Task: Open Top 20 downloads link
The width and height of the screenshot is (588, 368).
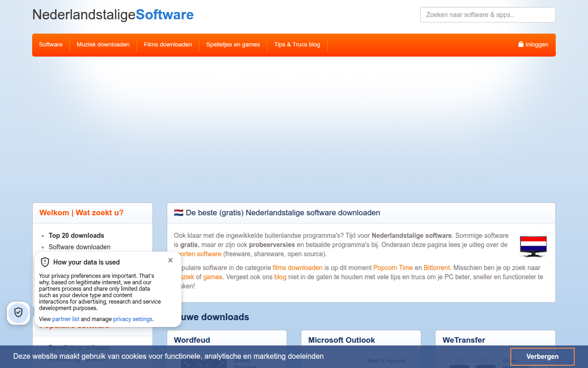Action: [76, 236]
